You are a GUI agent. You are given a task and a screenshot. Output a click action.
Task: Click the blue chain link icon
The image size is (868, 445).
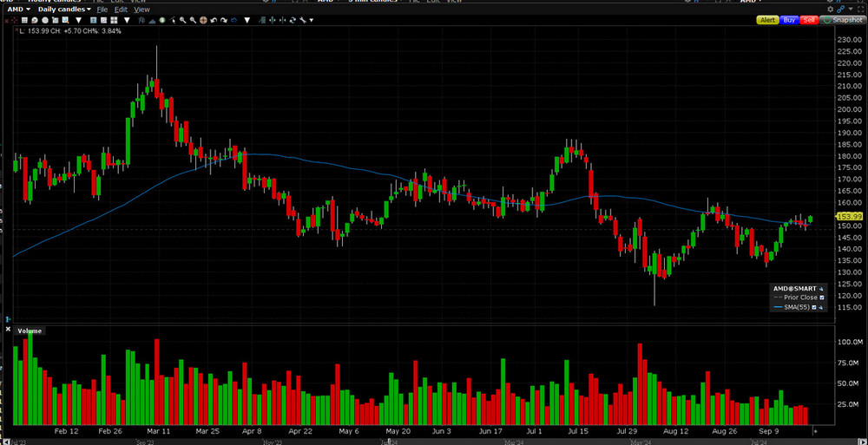click(840, 9)
